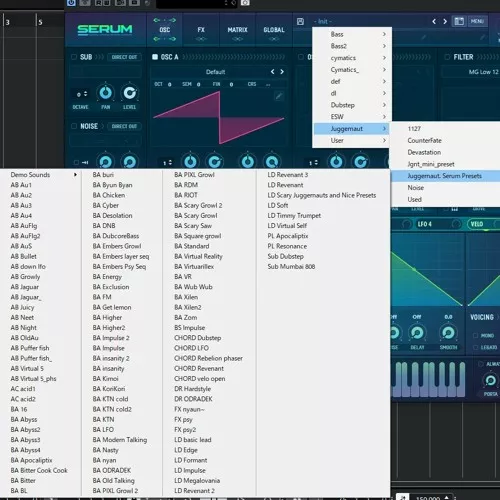Adjust the PORTA knob
This screenshot has width=500, height=500.
coord(490,380)
